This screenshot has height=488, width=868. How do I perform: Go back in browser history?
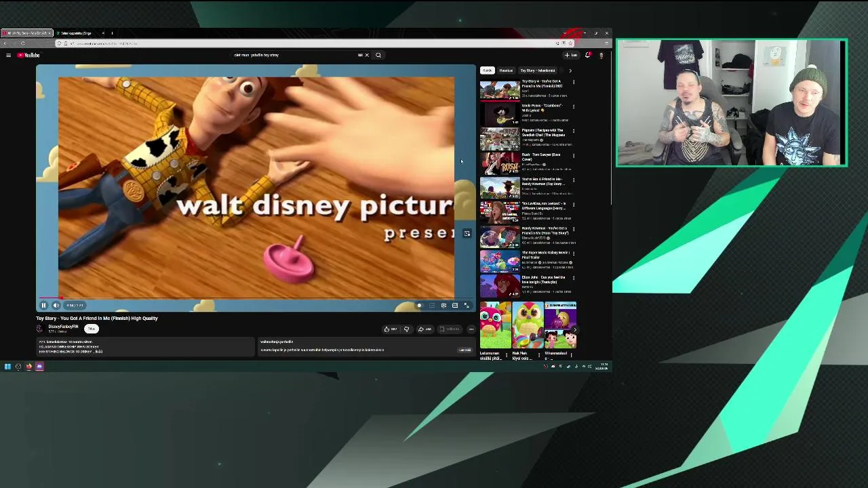coord(5,43)
